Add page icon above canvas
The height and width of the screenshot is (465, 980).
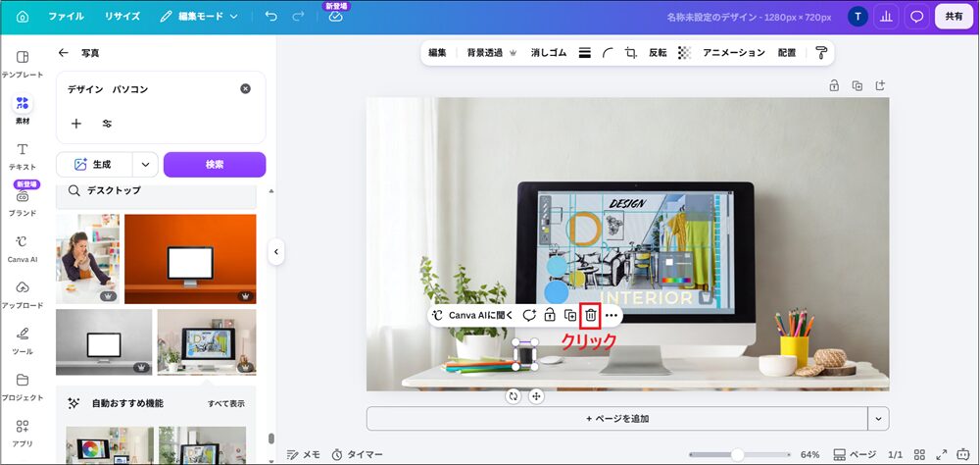[x=880, y=85]
